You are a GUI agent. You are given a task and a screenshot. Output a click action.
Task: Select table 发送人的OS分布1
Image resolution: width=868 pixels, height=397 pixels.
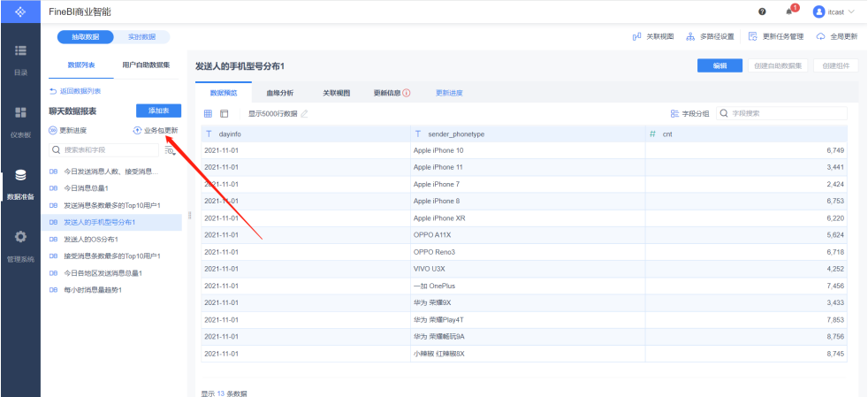coord(111,240)
